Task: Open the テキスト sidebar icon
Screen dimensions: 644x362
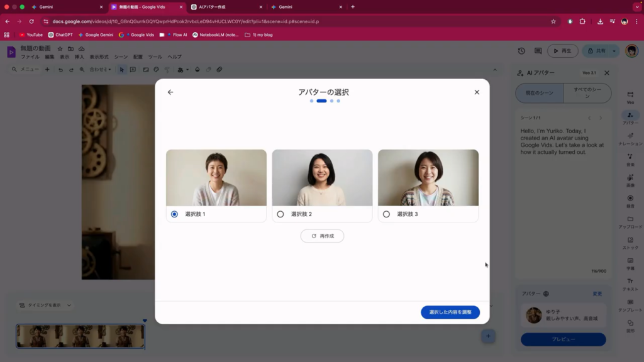Action: (x=630, y=283)
